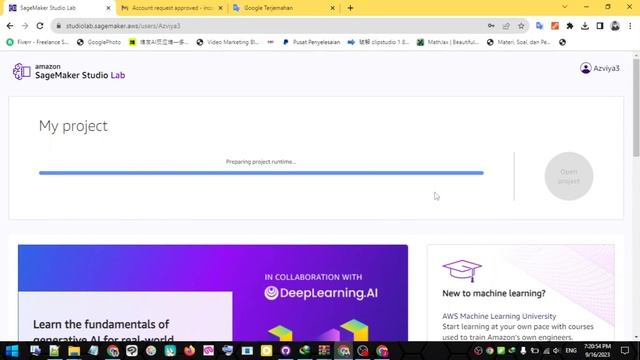Screen dimensions: 640x360
Task: Open the Chrome profile avatar
Action: pos(615,26)
